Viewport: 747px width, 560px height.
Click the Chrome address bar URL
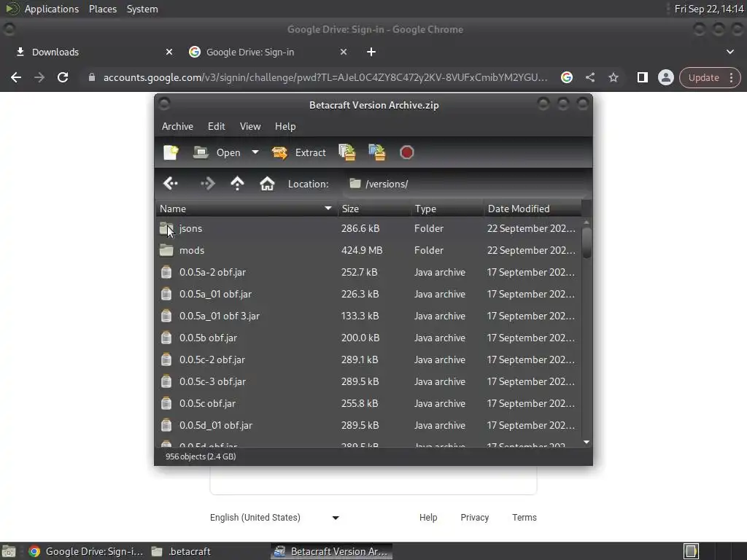325,77
